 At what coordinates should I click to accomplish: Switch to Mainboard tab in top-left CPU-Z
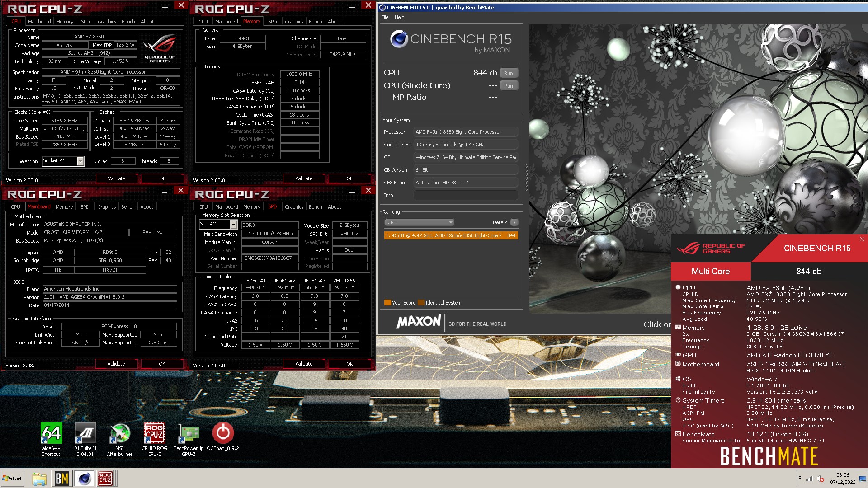tap(39, 22)
